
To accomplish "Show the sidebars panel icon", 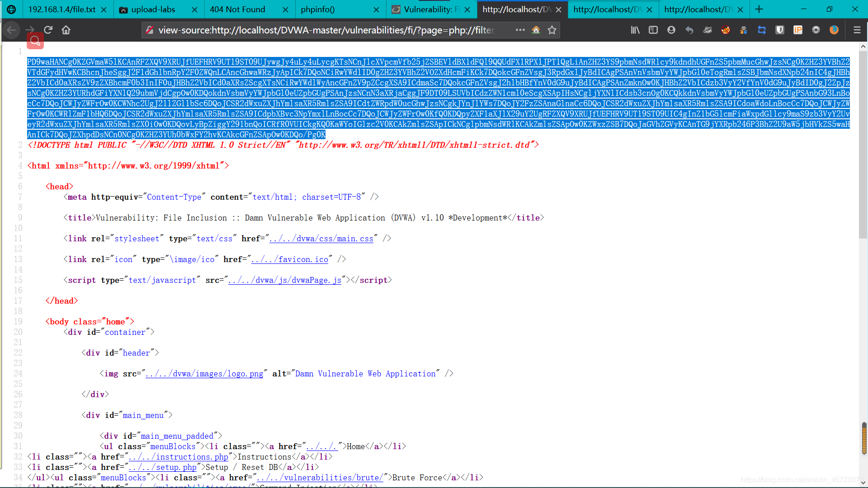I will point(653,30).
